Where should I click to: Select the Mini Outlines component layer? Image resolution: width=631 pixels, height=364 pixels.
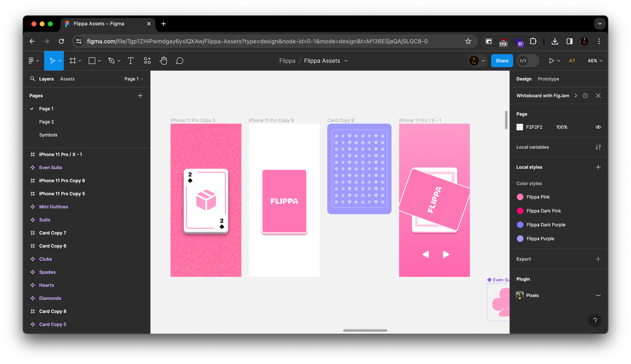point(54,207)
